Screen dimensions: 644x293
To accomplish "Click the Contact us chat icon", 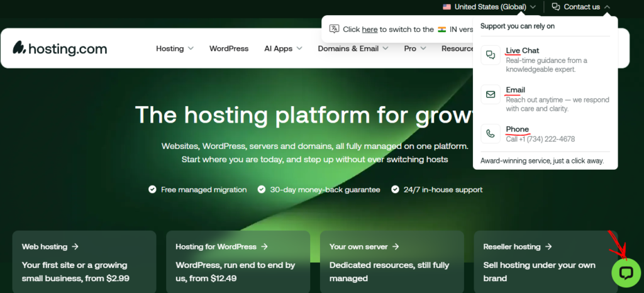I will (556, 6).
